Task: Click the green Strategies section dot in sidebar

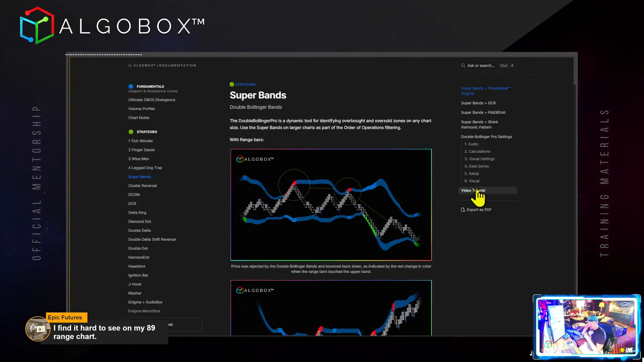Action: [131, 132]
